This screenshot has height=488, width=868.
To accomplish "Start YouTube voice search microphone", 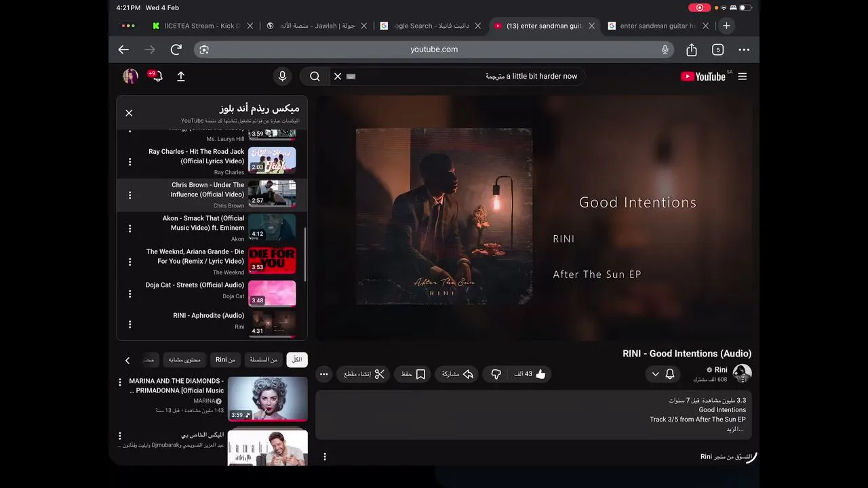I will click(283, 77).
